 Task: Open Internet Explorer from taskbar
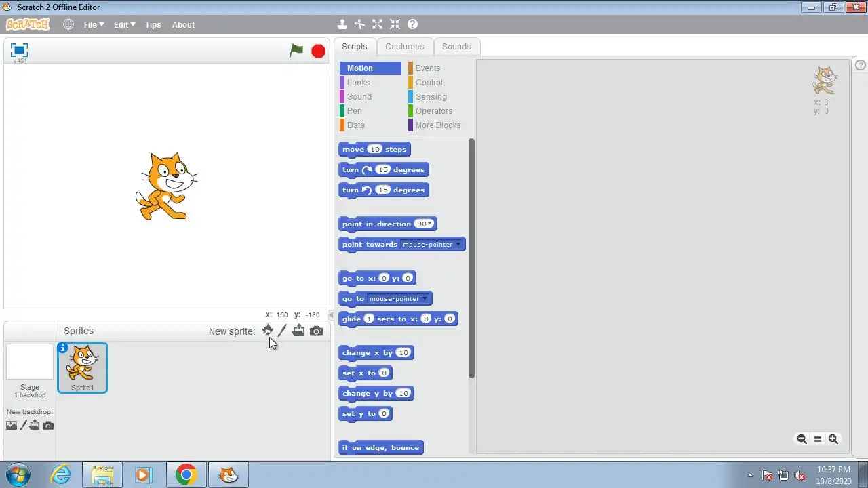click(x=61, y=474)
